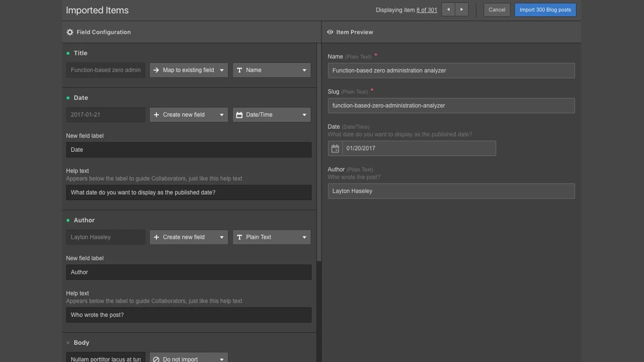The image size is (644, 362).
Task: Open Body's Do not import dropdown
Action: click(189, 357)
